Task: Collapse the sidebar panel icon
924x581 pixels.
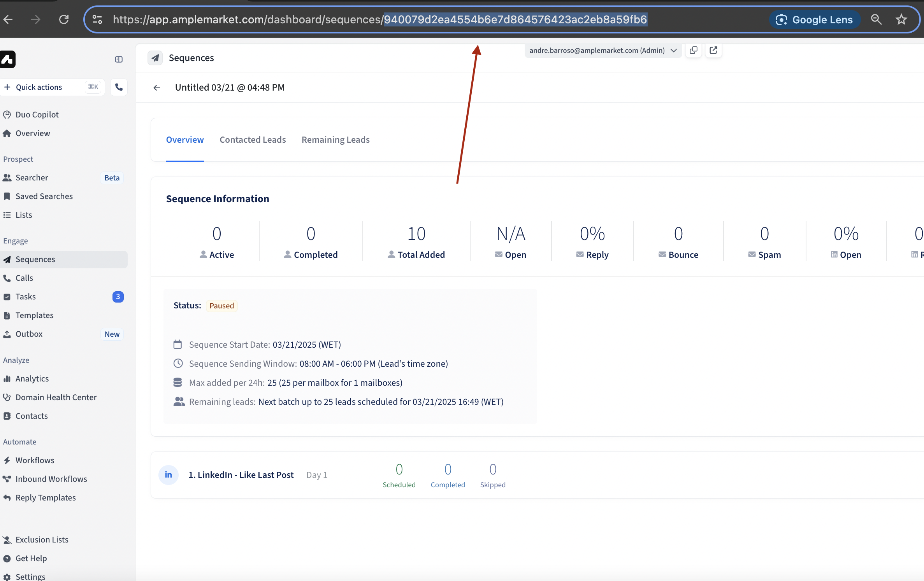Action: 119,59
